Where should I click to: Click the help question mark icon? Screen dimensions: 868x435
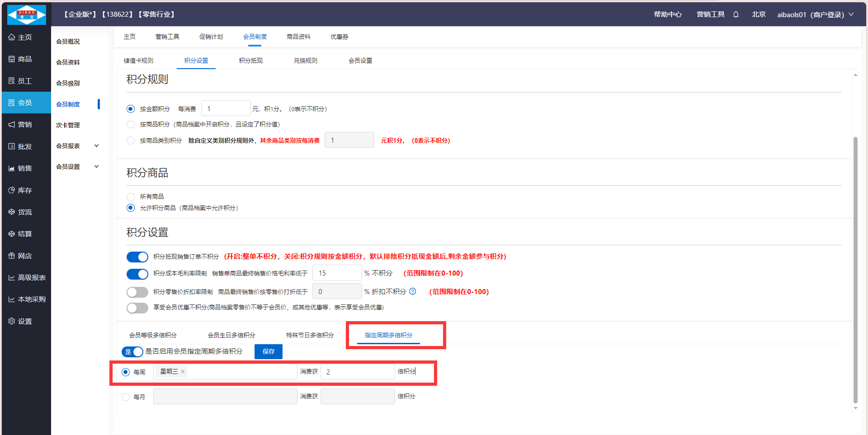[x=412, y=291]
